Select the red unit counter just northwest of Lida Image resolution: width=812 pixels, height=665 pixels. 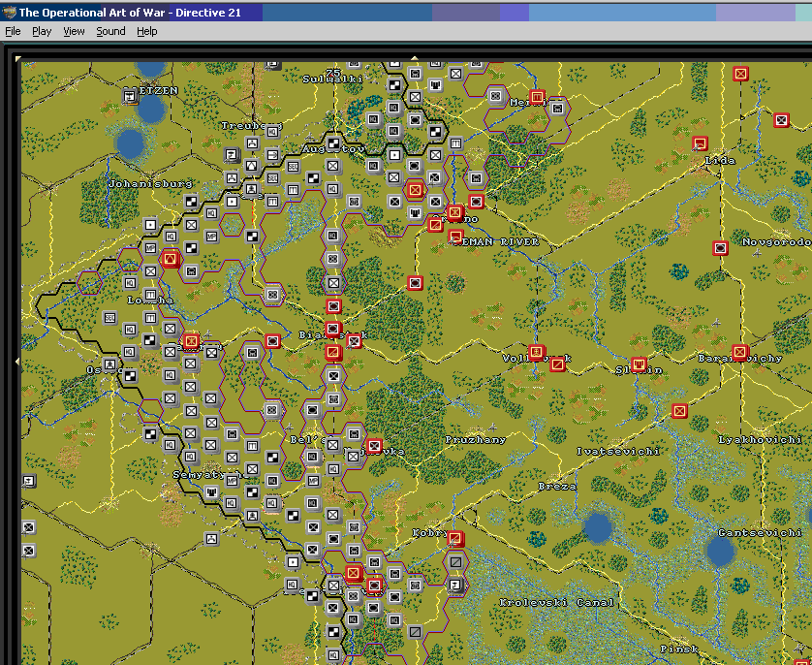[701, 142]
